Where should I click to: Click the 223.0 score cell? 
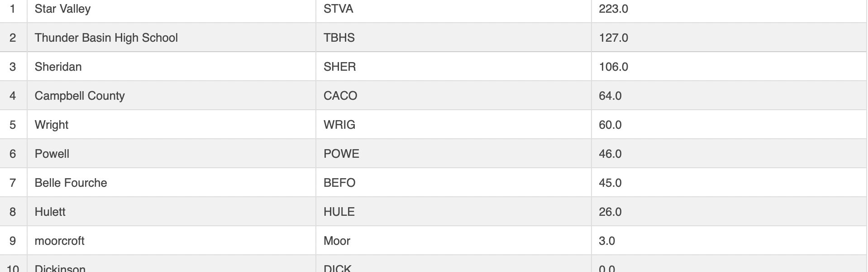(613, 9)
